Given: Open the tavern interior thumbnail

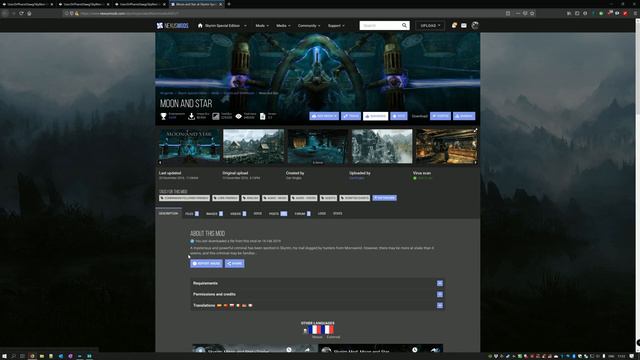Looking at the screenshot, I should pyautogui.click(x=446, y=147).
